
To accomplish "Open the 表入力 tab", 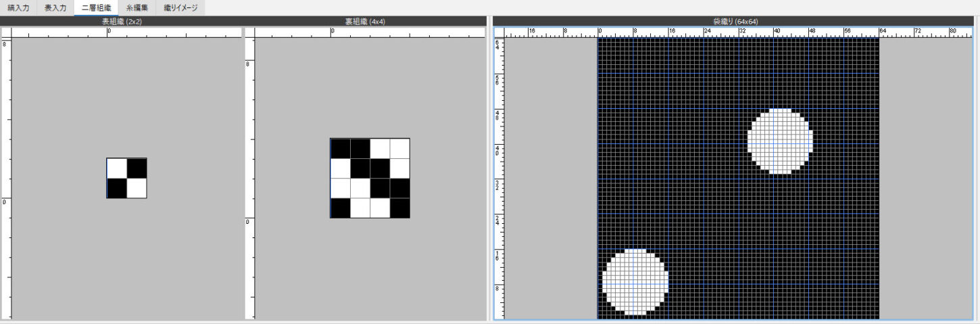I will (x=55, y=7).
